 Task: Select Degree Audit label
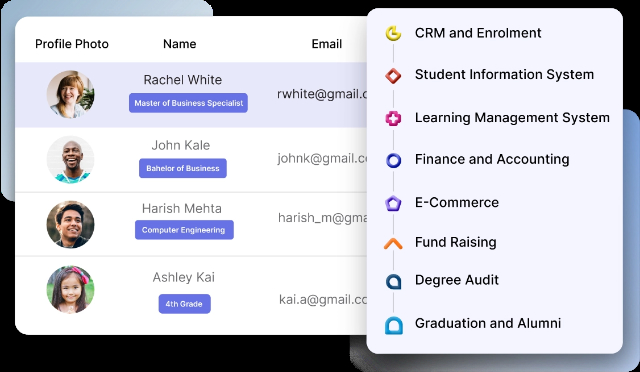pos(457,280)
